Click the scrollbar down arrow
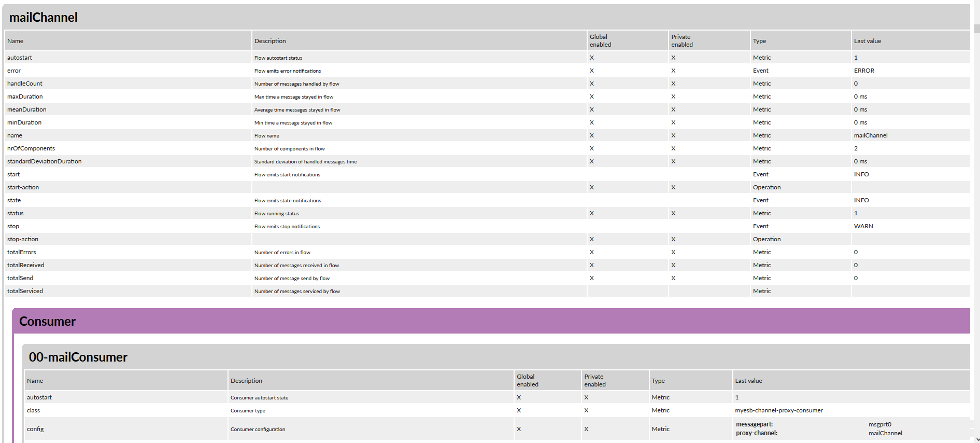 [976, 439]
